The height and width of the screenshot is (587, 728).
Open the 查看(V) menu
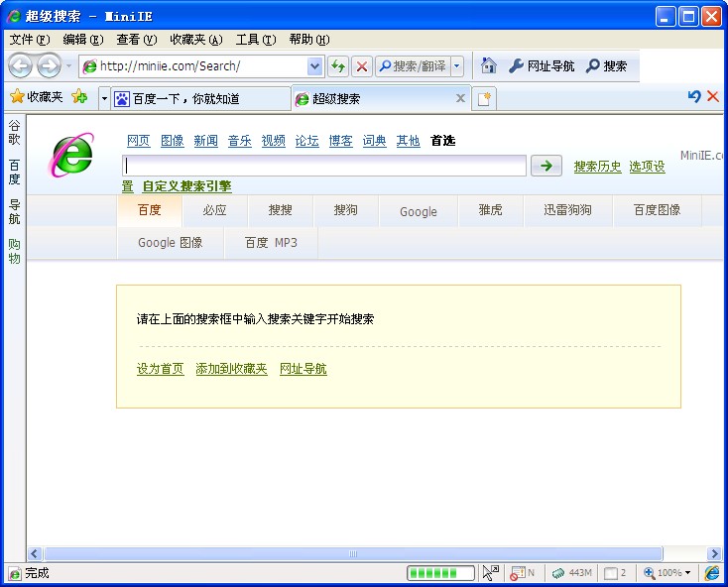(x=137, y=40)
